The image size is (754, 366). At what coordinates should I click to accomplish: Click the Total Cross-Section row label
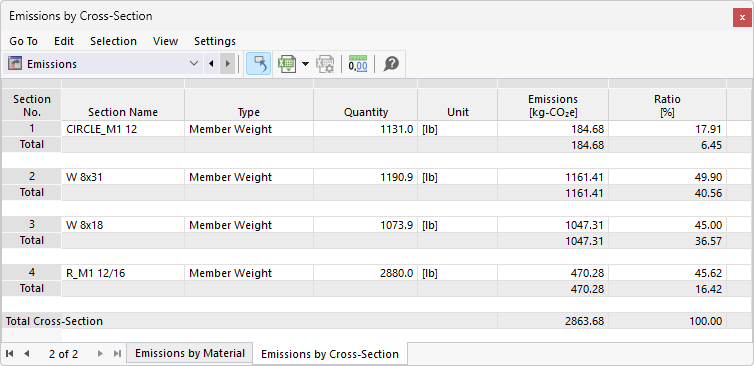(x=54, y=321)
